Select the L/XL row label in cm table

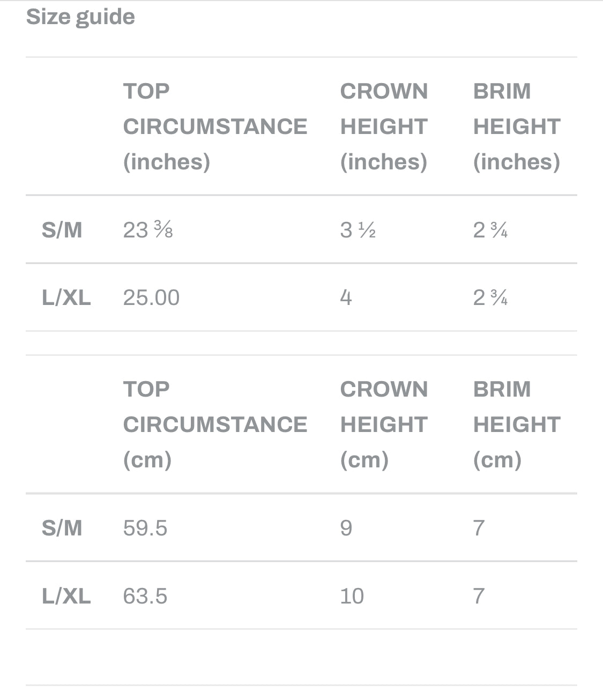pyautogui.click(x=66, y=596)
